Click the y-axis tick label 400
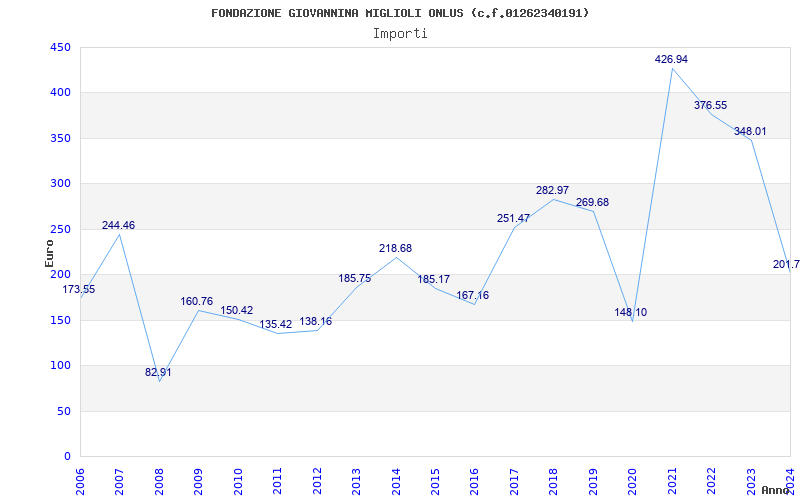 tap(60, 93)
